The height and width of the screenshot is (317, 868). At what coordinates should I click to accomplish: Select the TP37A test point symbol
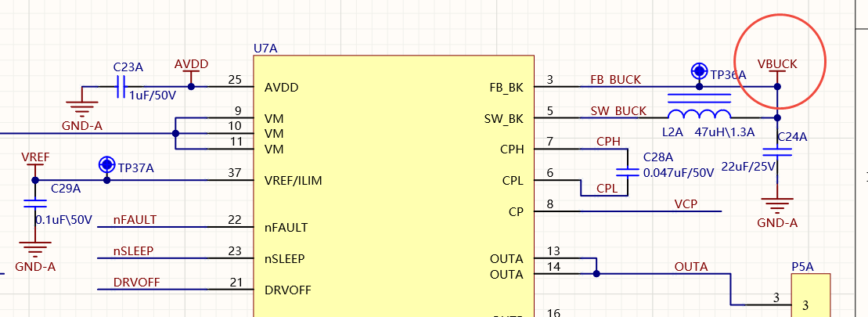[106, 165]
